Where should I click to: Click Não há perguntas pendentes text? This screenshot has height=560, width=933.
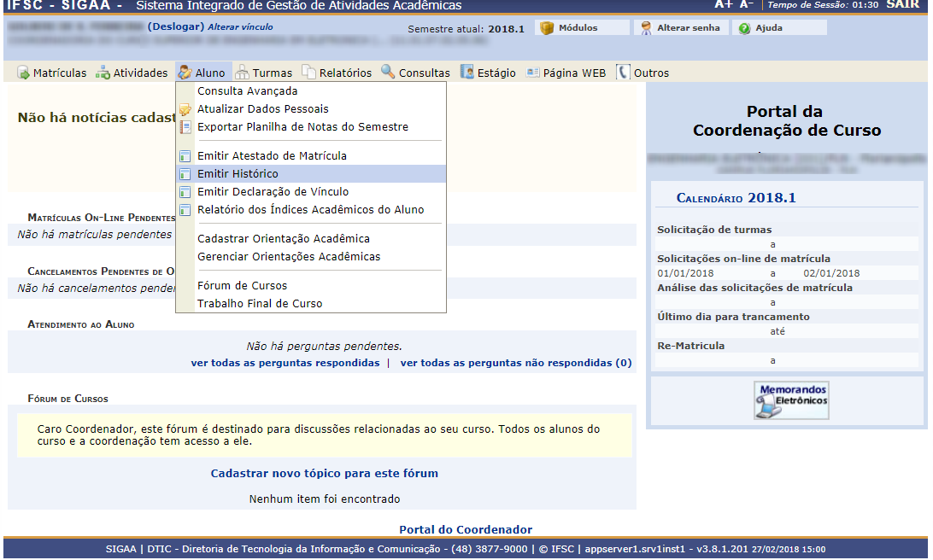click(325, 346)
